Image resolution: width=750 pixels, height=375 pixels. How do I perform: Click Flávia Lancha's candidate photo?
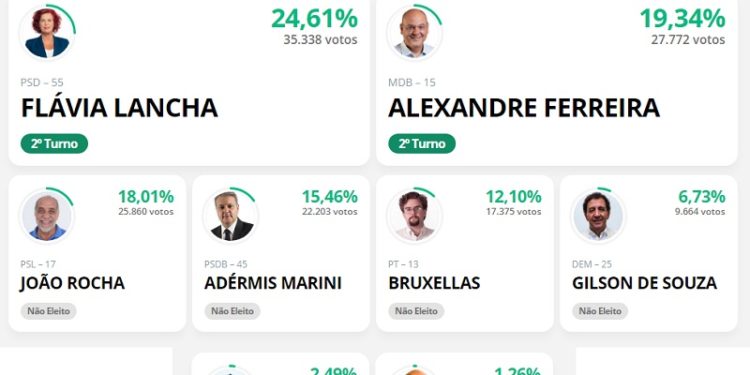[x=47, y=33]
